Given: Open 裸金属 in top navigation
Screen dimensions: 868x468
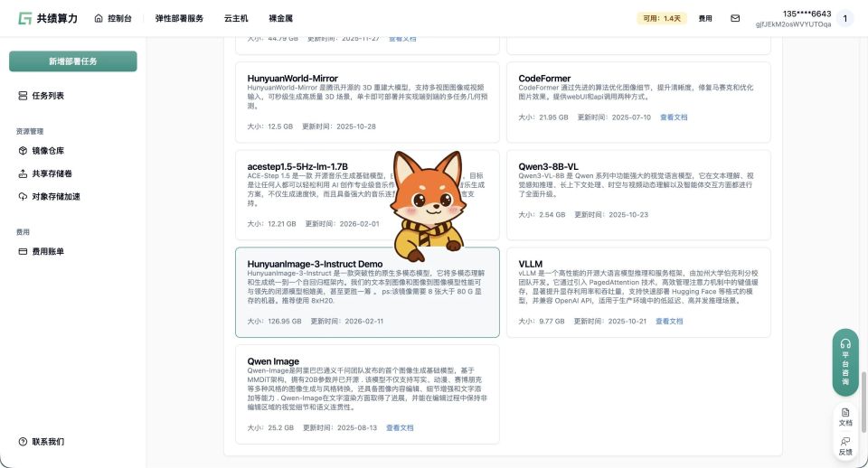Looking at the screenshot, I should (280, 18).
